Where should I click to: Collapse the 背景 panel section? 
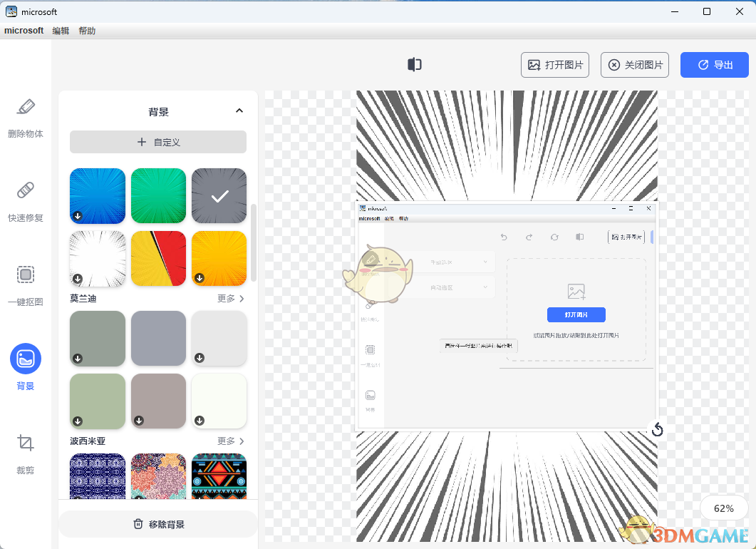pos(239,111)
